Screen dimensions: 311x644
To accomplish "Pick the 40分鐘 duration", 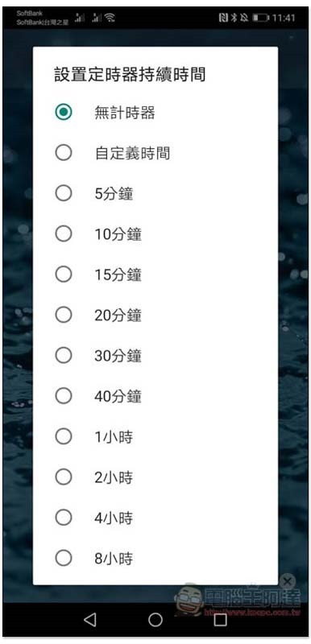I will (155, 396).
